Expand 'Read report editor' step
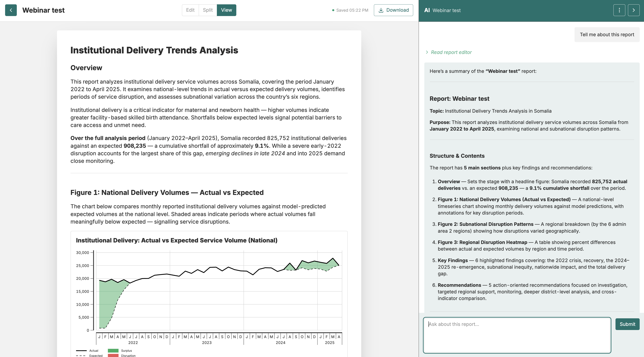 (x=449, y=52)
